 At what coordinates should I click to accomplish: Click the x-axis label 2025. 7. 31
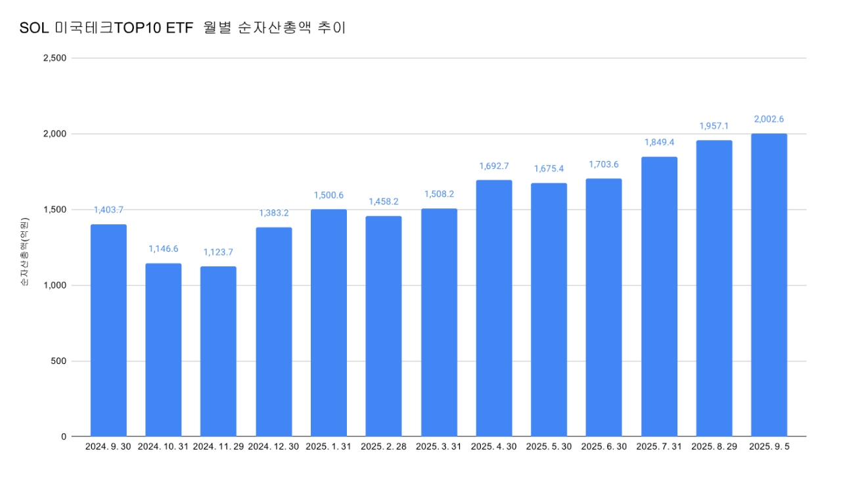click(x=659, y=446)
